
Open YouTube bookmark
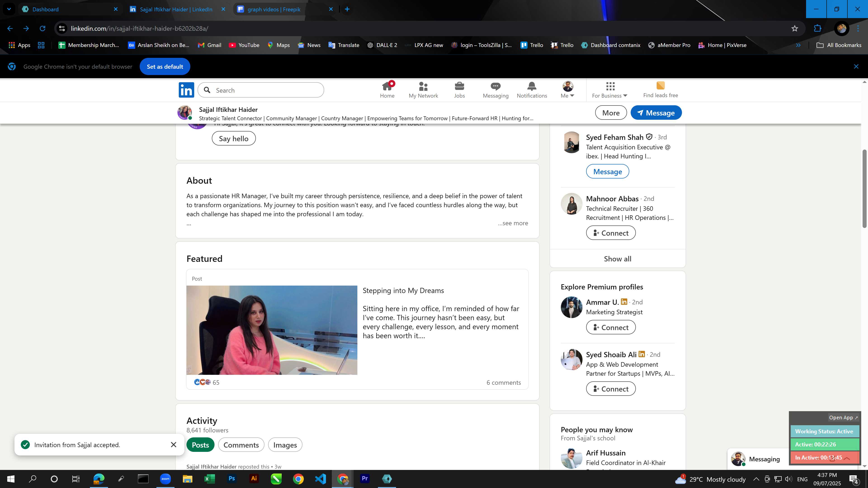point(244,45)
